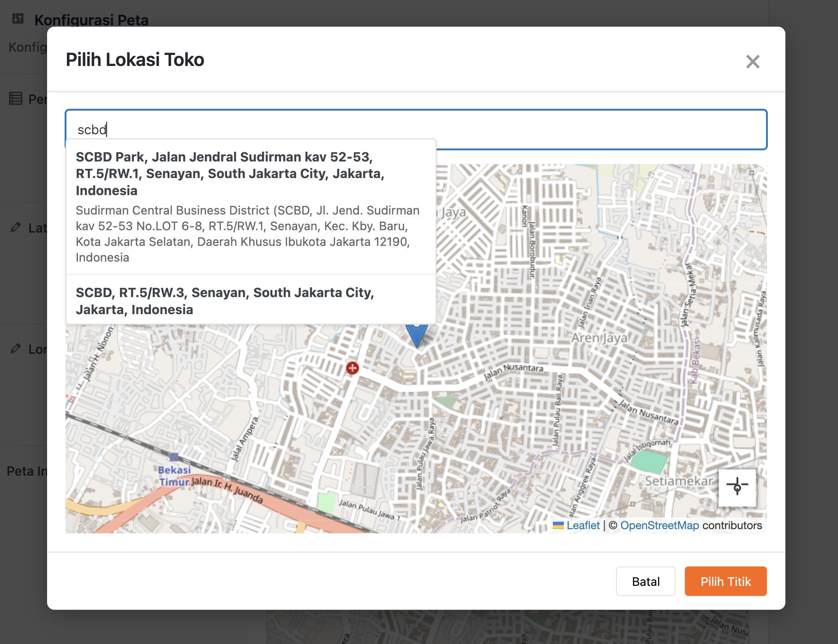
Task: Open the Leaflet attribution link
Action: [583, 525]
